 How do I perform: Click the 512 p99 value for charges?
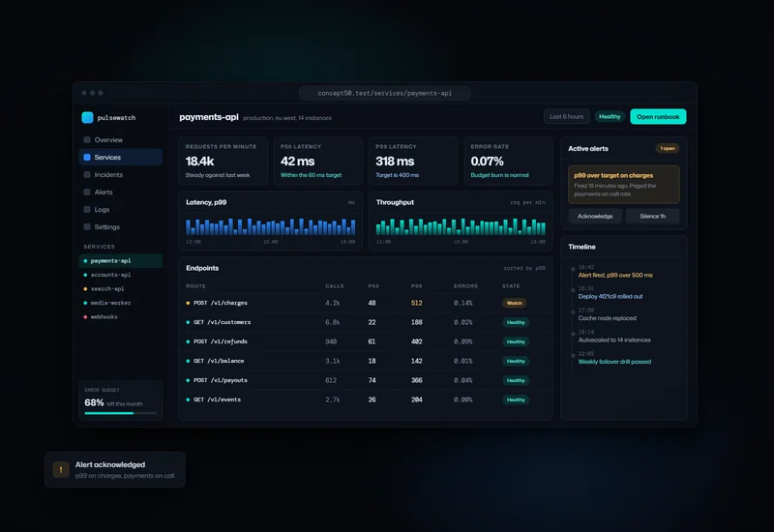(417, 303)
